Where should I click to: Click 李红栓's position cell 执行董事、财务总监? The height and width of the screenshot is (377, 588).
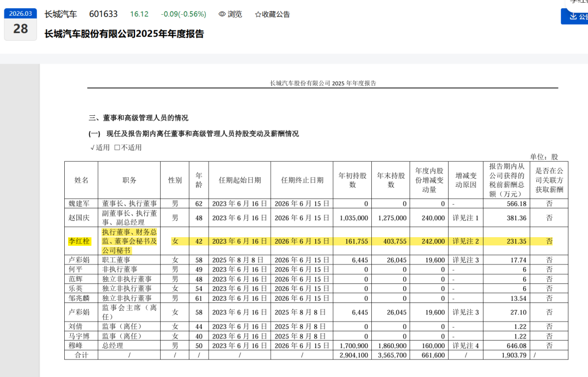[x=130, y=242]
